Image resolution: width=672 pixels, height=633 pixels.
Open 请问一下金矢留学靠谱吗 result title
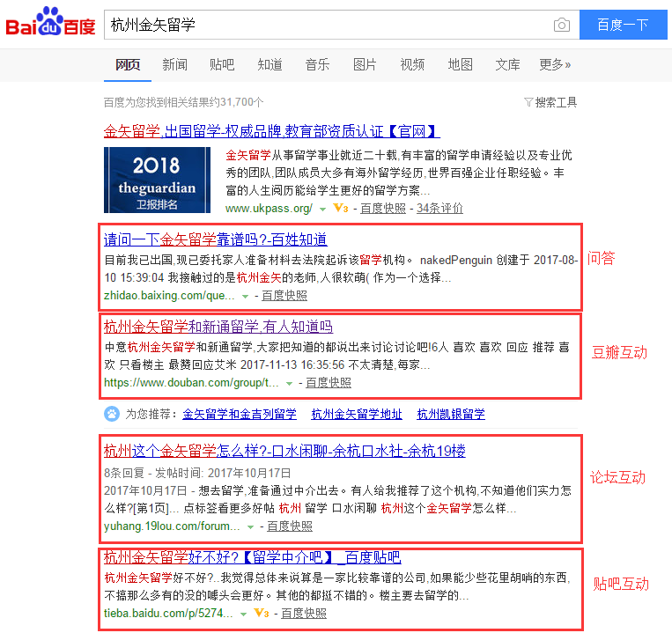(216, 239)
